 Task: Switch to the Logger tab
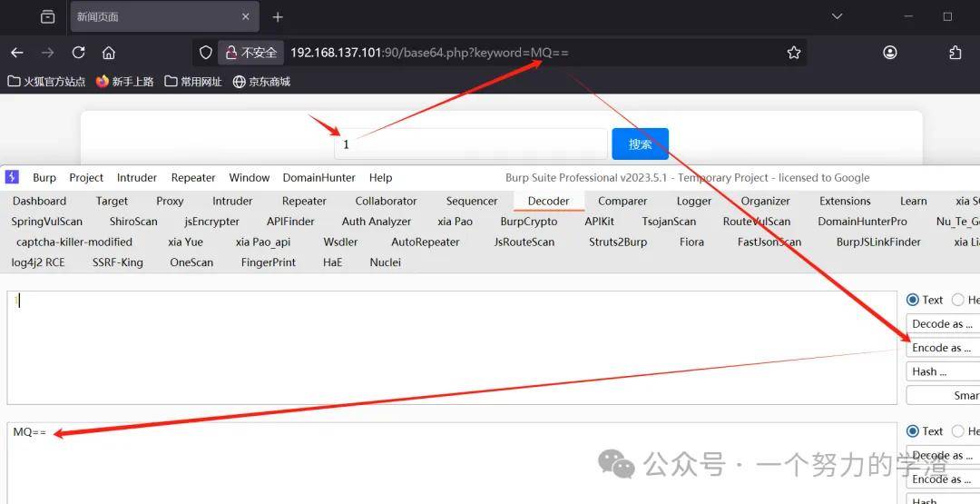(694, 201)
